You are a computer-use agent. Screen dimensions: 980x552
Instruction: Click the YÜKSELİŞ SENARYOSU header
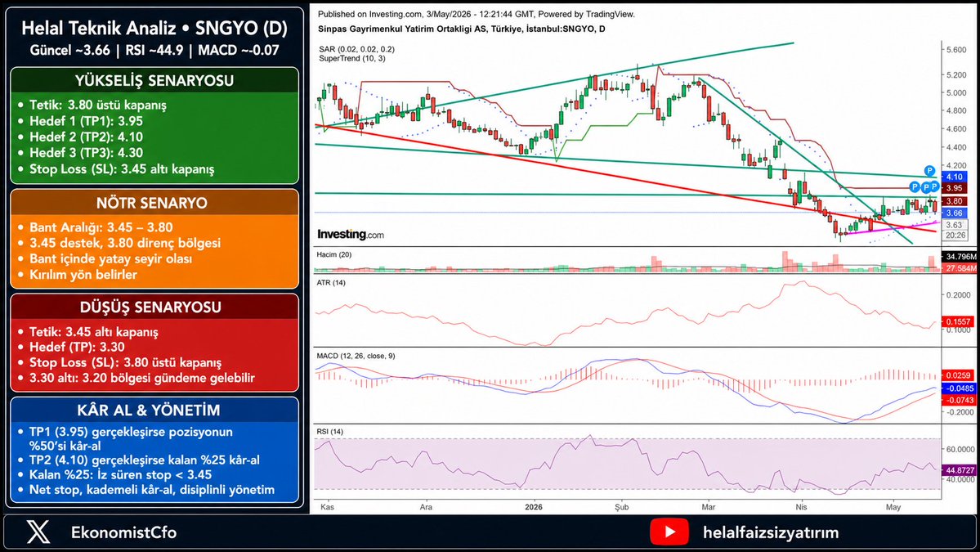(x=154, y=81)
